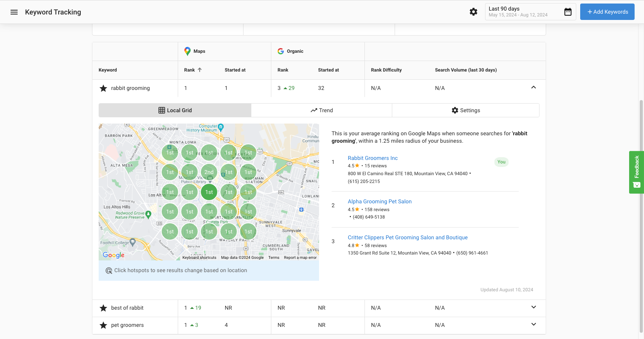Click the settings gear in top bar
644x339 pixels.
click(x=473, y=12)
